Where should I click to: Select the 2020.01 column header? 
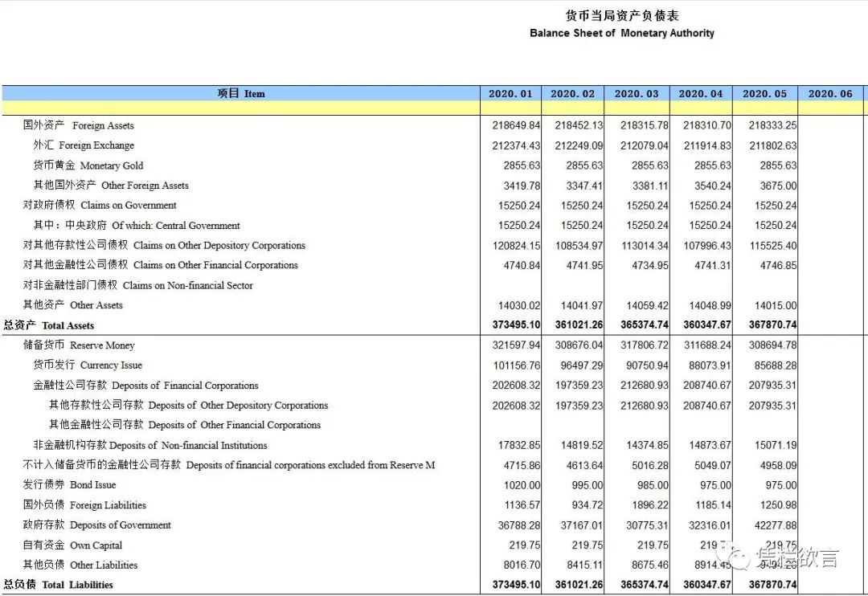click(x=510, y=93)
